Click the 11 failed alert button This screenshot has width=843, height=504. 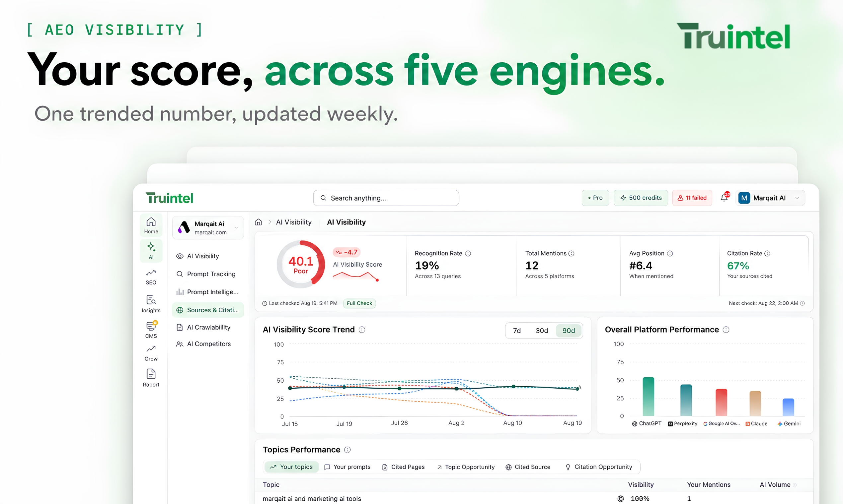point(692,198)
